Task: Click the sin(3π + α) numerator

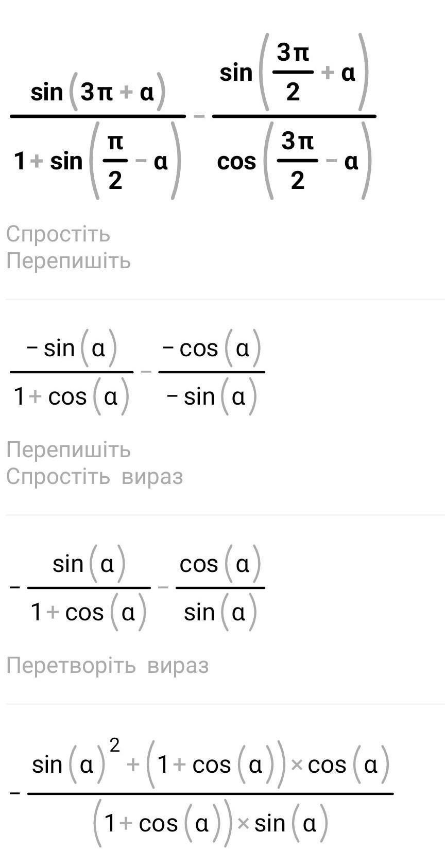Action: click(x=98, y=93)
